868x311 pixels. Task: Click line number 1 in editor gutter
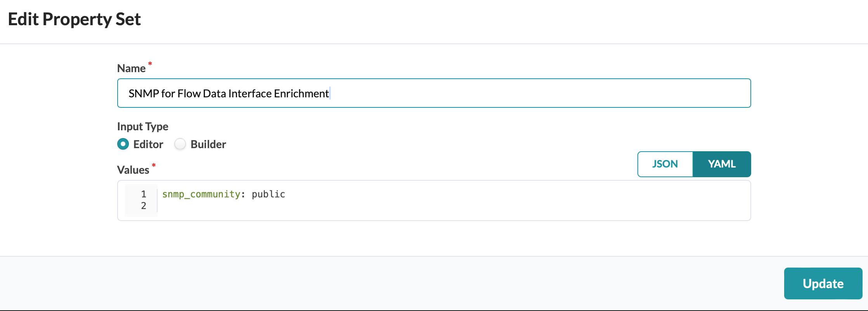[144, 194]
